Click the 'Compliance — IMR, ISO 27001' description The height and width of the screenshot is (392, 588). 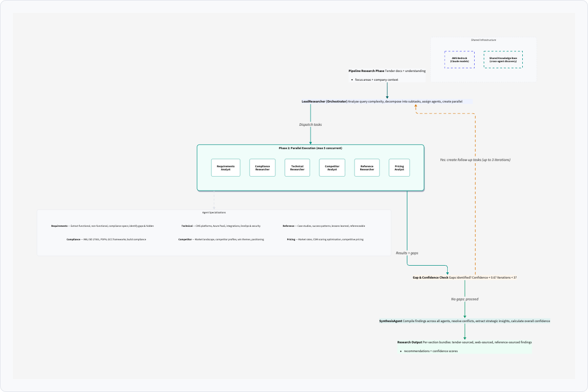pos(106,239)
